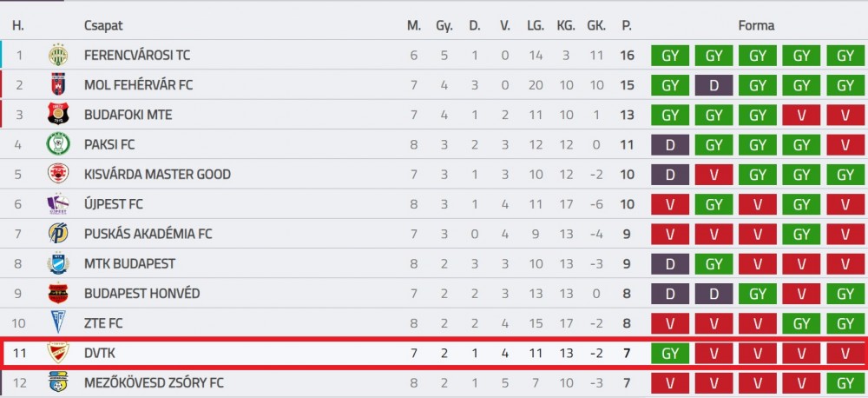Click the Forma column header

click(756, 25)
